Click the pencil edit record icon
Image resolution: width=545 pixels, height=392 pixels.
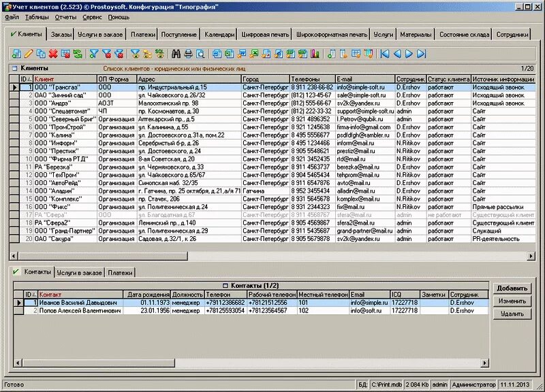point(29,54)
